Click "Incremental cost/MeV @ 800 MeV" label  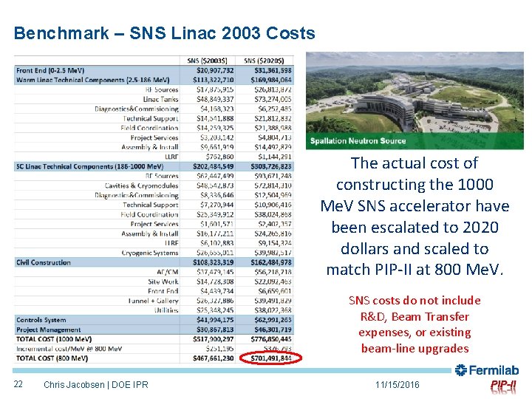(69, 349)
